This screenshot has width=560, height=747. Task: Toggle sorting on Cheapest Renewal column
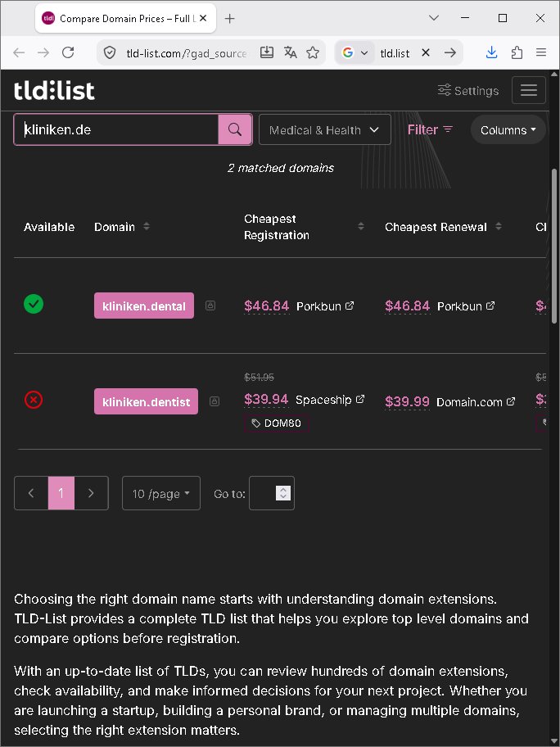(499, 226)
